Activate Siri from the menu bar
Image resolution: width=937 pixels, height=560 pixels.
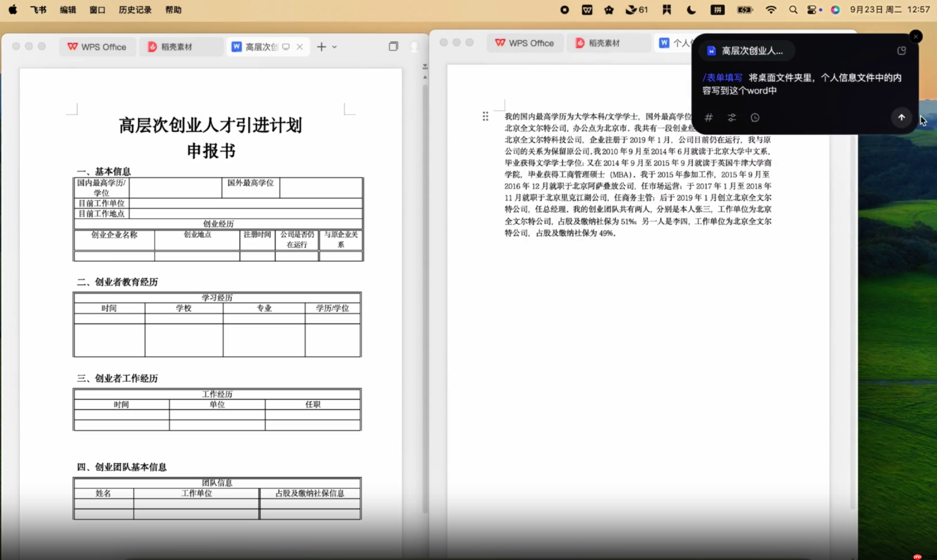point(836,10)
